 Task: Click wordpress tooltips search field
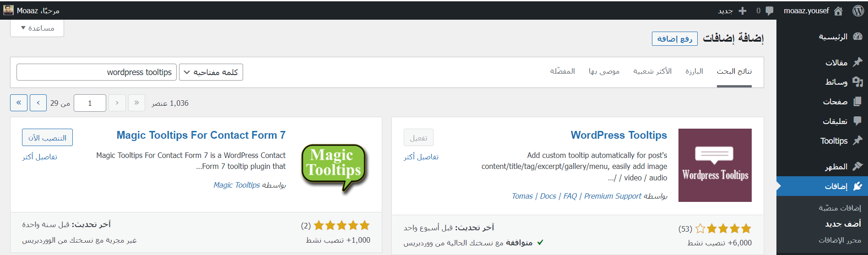point(97,72)
